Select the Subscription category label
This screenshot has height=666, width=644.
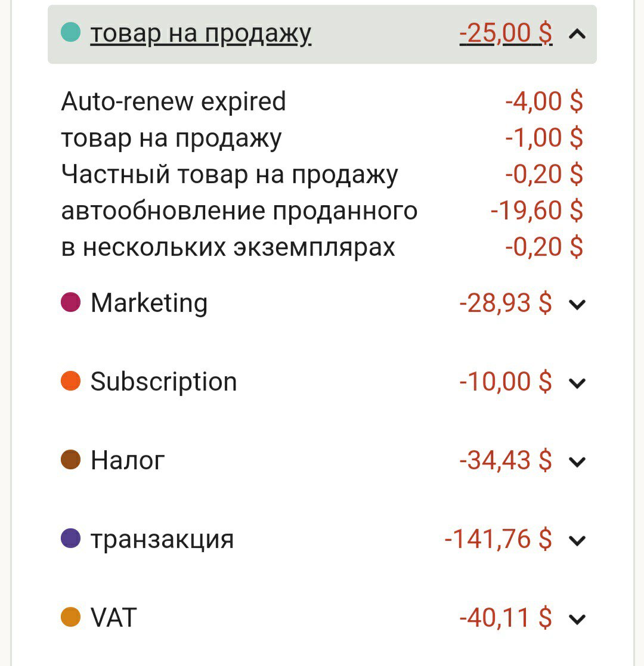click(163, 382)
